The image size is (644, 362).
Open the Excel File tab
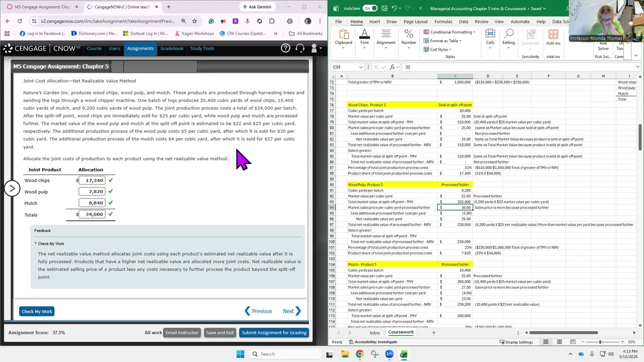339,22
